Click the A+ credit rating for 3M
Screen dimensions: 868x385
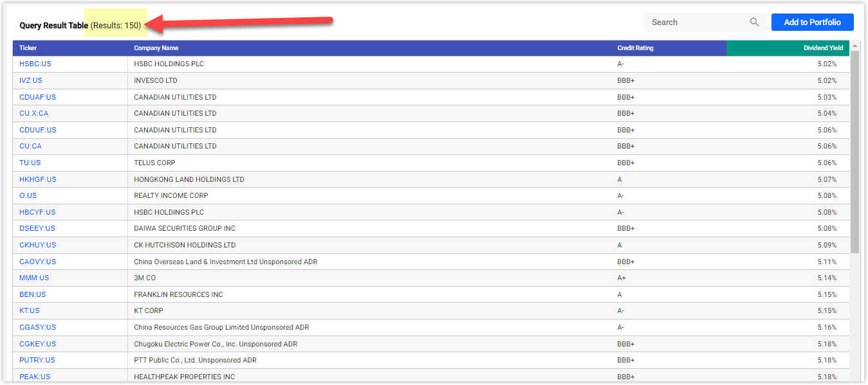coord(622,278)
